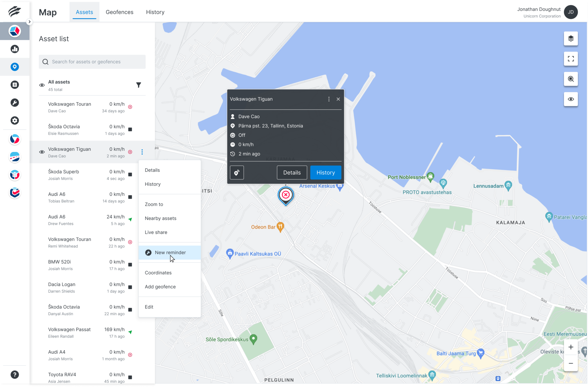Open the Maintenance wrench icon in sidebar

[x=15, y=103]
